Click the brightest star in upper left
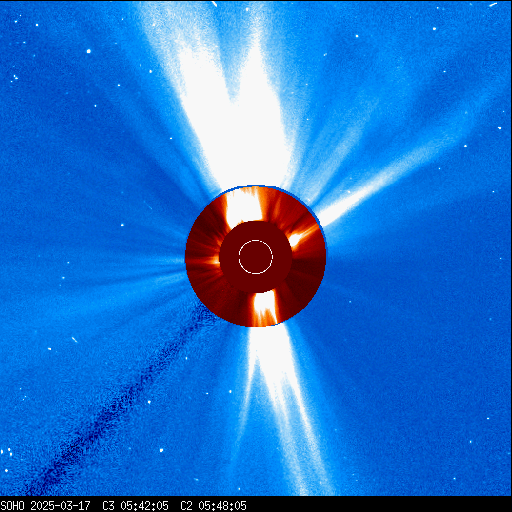 click(89, 51)
